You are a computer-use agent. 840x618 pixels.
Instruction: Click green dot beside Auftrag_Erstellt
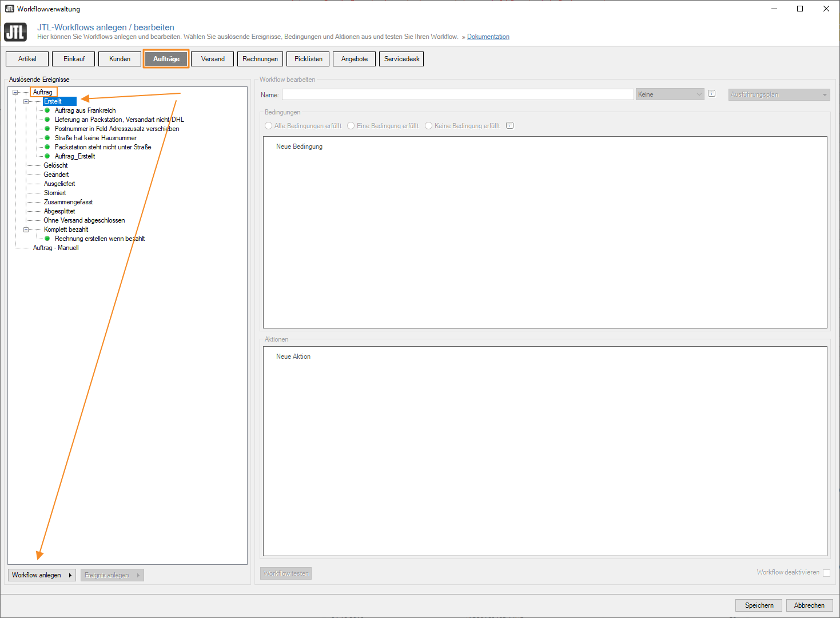pyautogui.click(x=47, y=156)
